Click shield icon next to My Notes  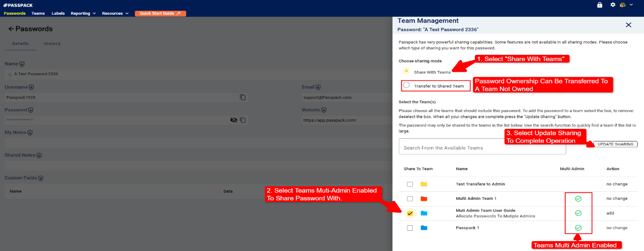[30, 133]
